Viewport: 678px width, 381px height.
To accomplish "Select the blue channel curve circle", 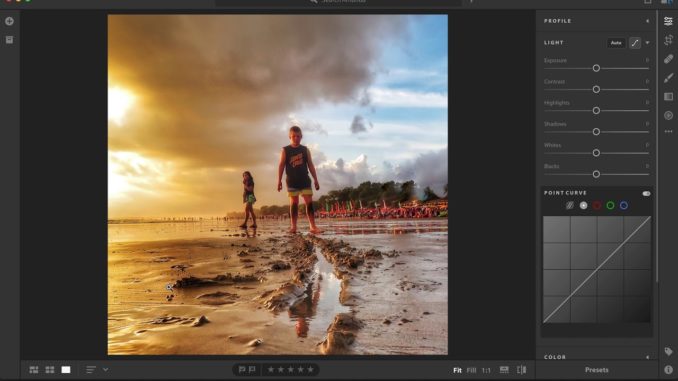I will click(x=624, y=206).
